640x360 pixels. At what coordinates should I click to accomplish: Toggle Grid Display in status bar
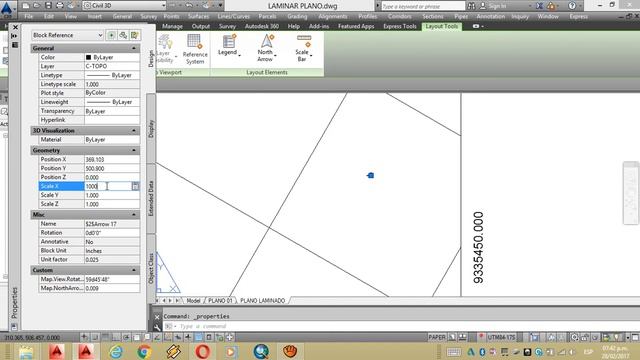(x=105, y=337)
